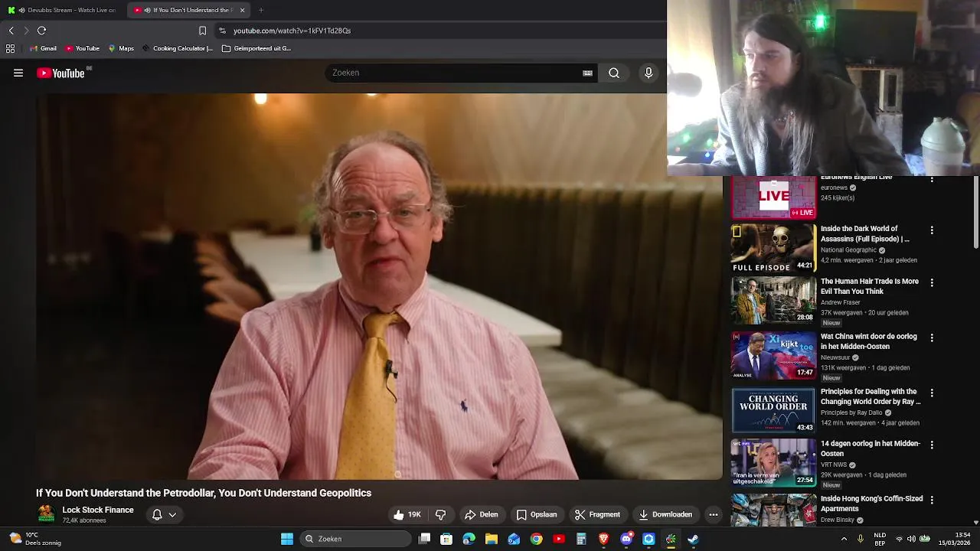Click the browser address bar URL

point(292,31)
